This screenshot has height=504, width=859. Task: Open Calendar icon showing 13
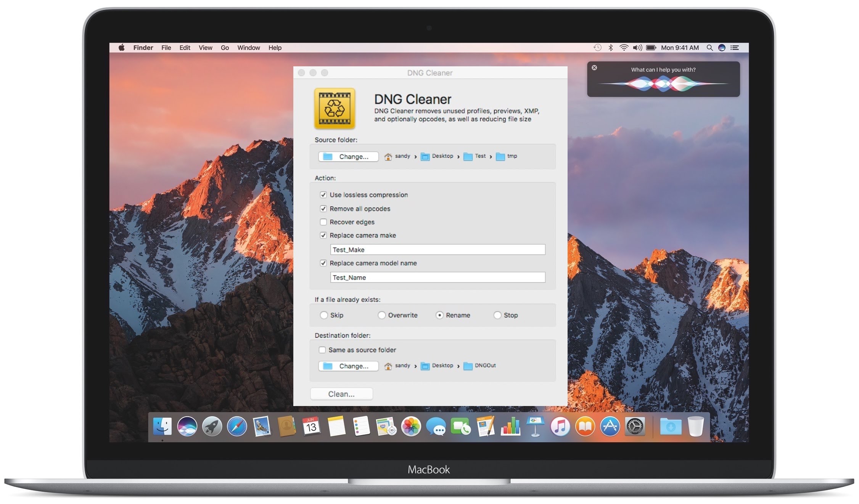[311, 426]
